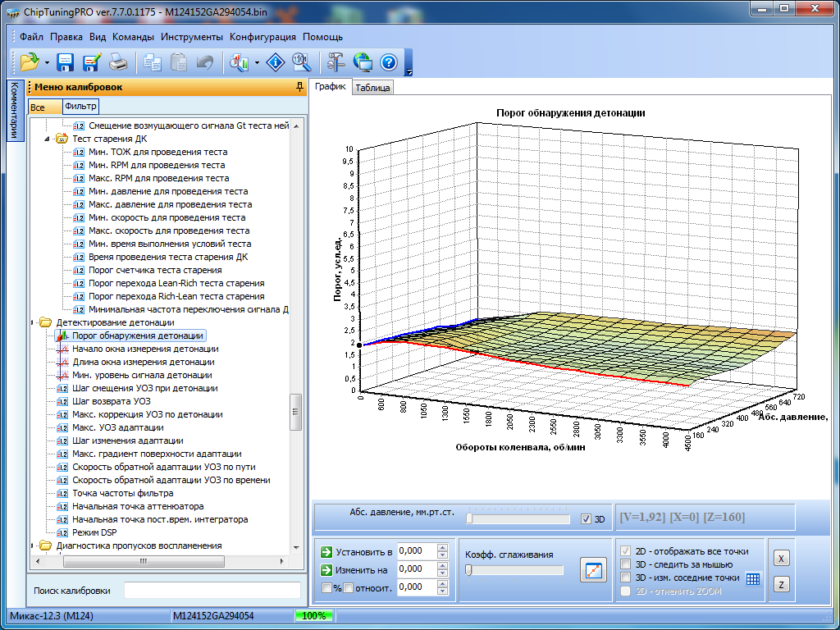Click the 'X' axis button
The height and width of the screenshot is (630, 840).
click(782, 559)
